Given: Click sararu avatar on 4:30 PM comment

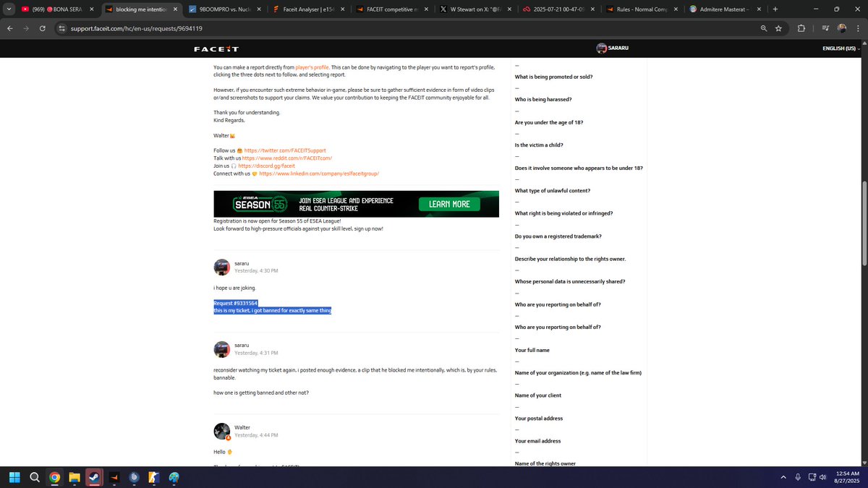Looking at the screenshot, I should (221, 267).
